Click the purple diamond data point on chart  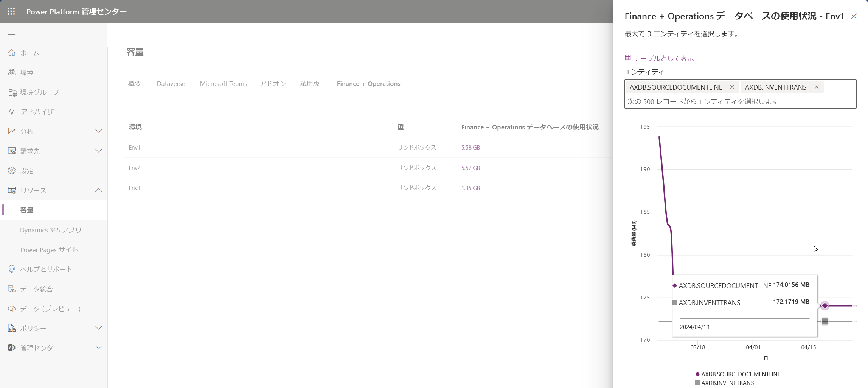825,305
